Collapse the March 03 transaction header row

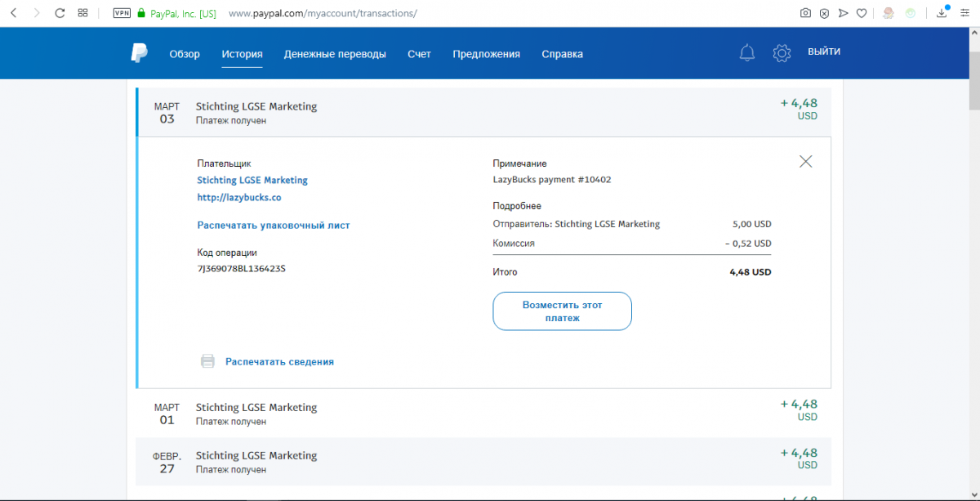(483, 112)
